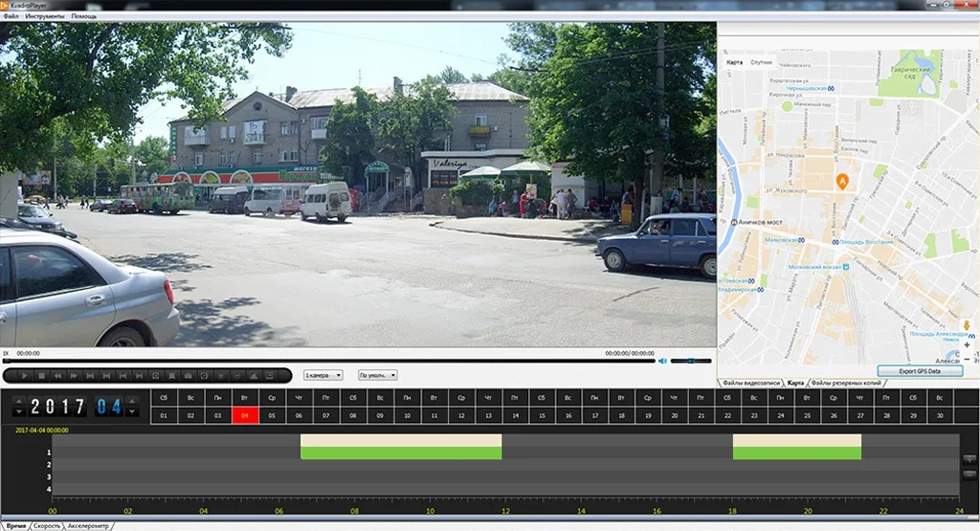Click the Street View pegman on map
Image resolution: width=980 pixels, height=531 pixels.
tap(967, 326)
